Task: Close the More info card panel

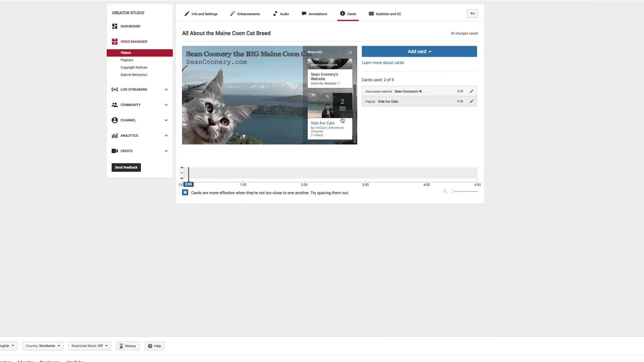Action: (x=350, y=52)
